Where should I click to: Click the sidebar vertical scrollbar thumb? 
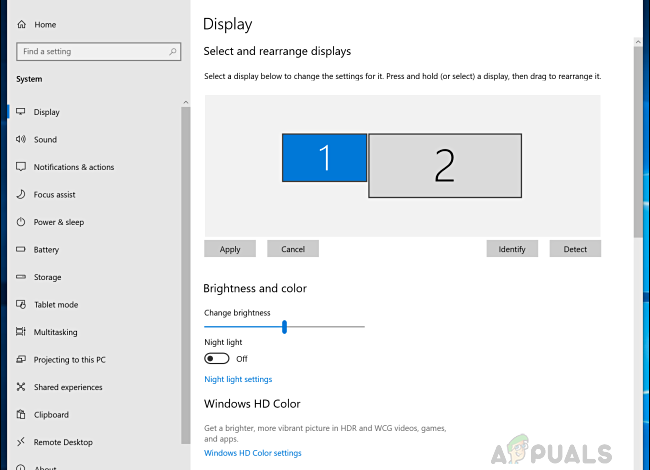coord(186,275)
